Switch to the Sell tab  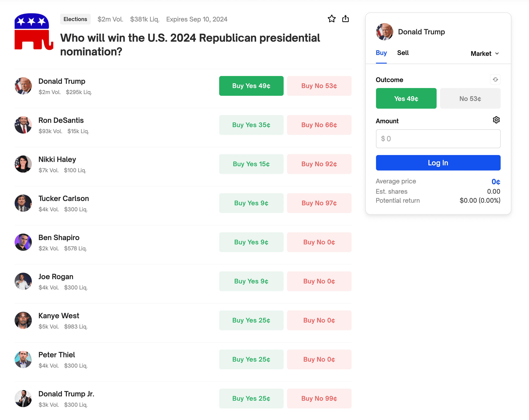pyautogui.click(x=403, y=53)
